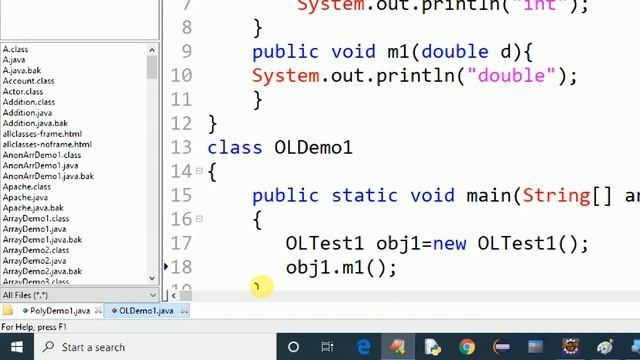Click the editor horizontal scrollbar thumb
Screen dimensions: 640x360
click(186, 295)
